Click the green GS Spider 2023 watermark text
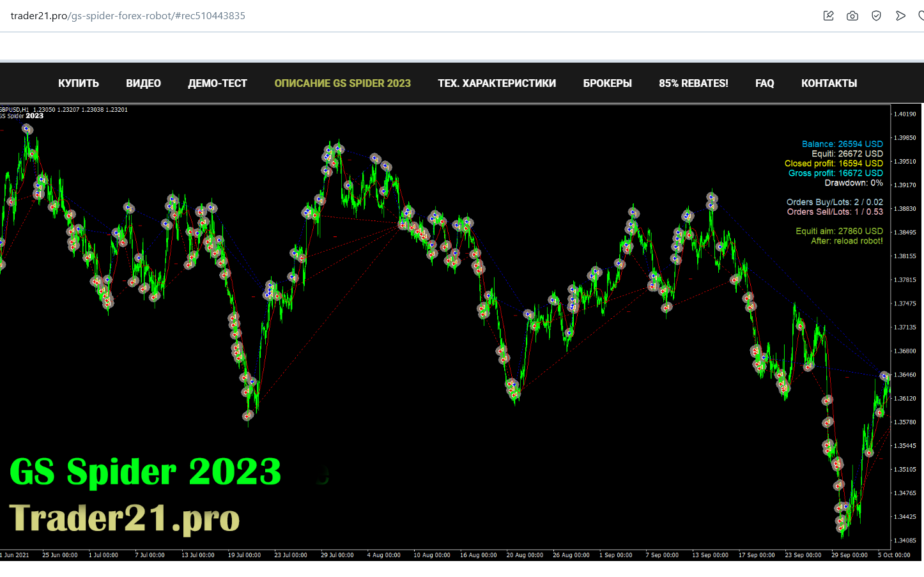This screenshot has height=577, width=924. pyautogui.click(x=146, y=472)
